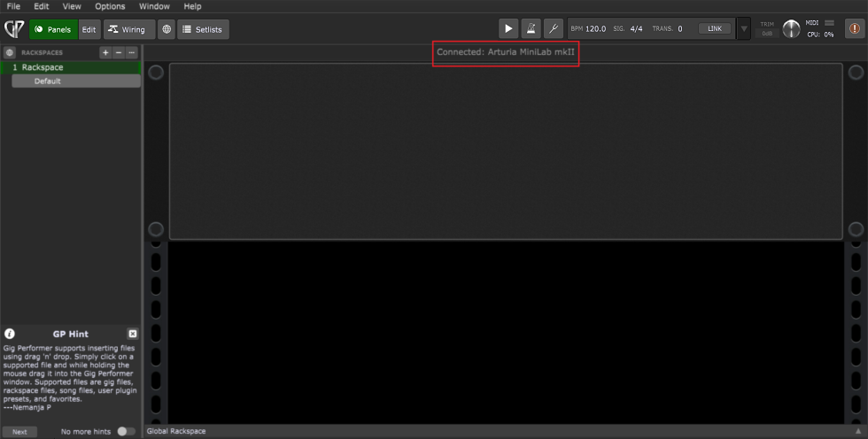Screen dimensions: 868x439
Task: Click the BPM 120.0 value
Action: [x=595, y=28]
